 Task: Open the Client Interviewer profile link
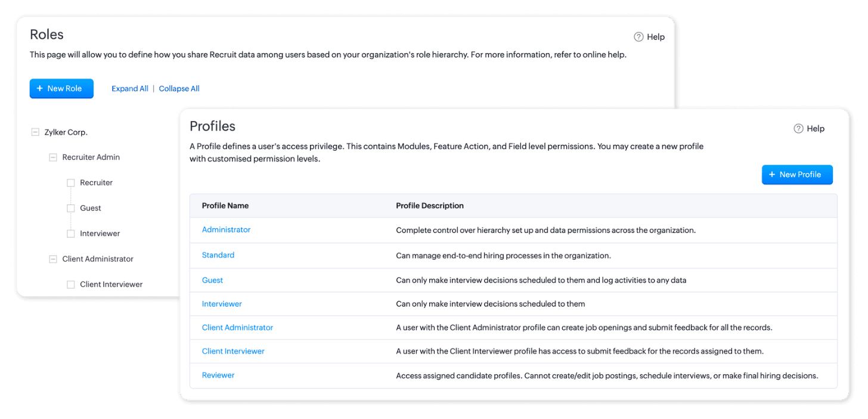(233, 352)
